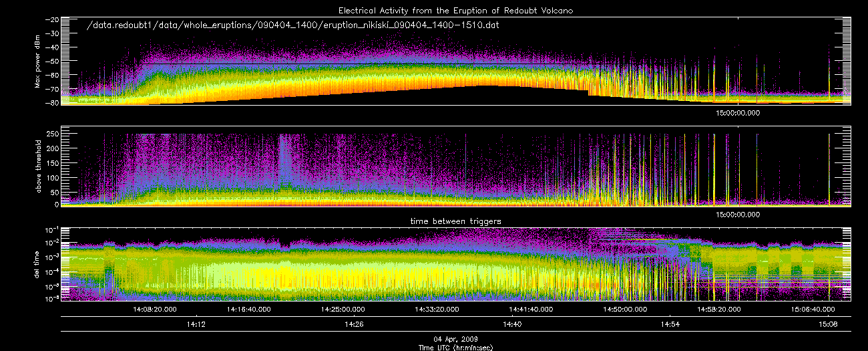
Task: Click the 14:54 label on bottom axis
Action: 670,324
